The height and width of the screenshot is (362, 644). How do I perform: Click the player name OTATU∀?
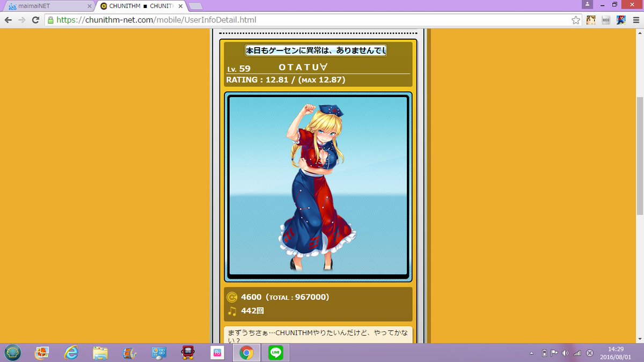[x=303, y=68]
